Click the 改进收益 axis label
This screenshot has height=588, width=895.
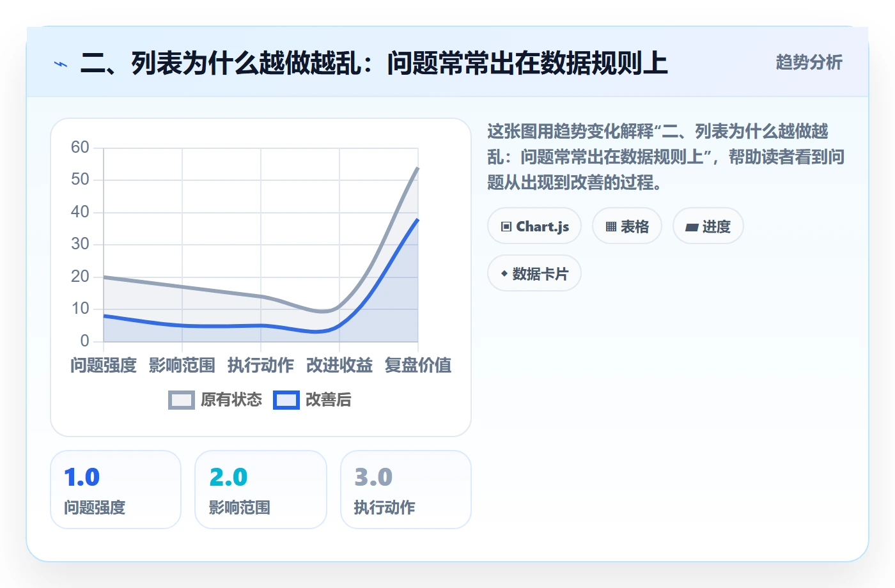click(339, 366)
